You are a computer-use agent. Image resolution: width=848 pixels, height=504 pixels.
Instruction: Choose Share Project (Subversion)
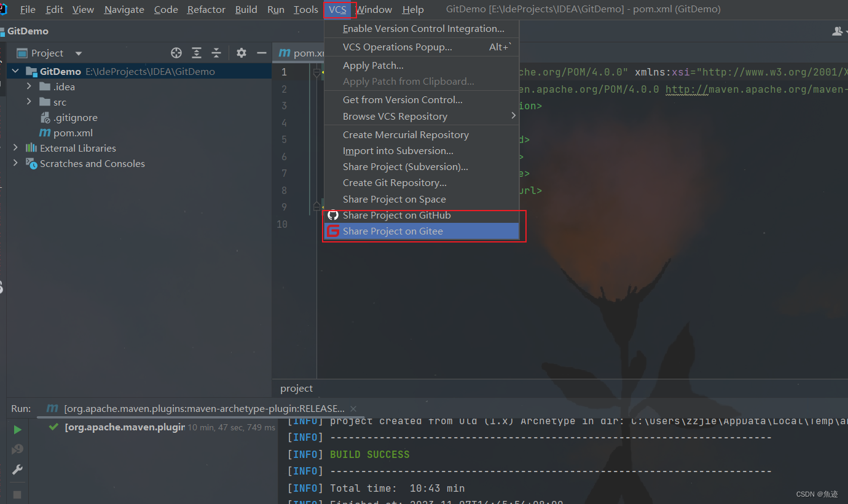422,166
